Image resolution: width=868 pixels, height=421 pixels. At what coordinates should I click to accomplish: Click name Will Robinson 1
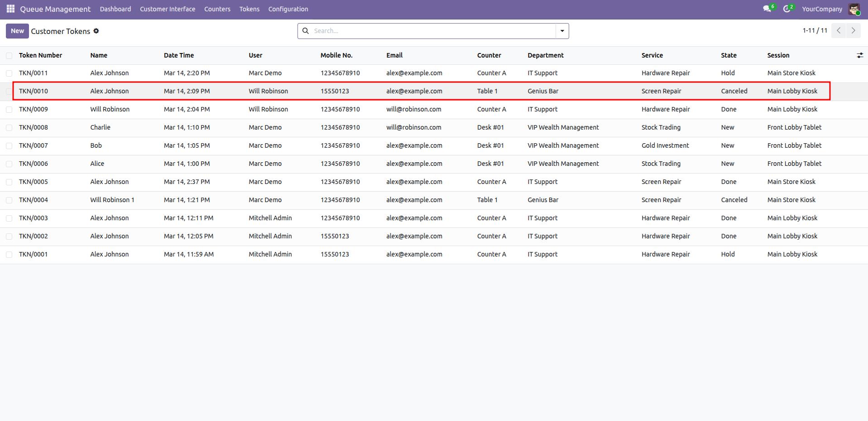click(x=112, y=200)
